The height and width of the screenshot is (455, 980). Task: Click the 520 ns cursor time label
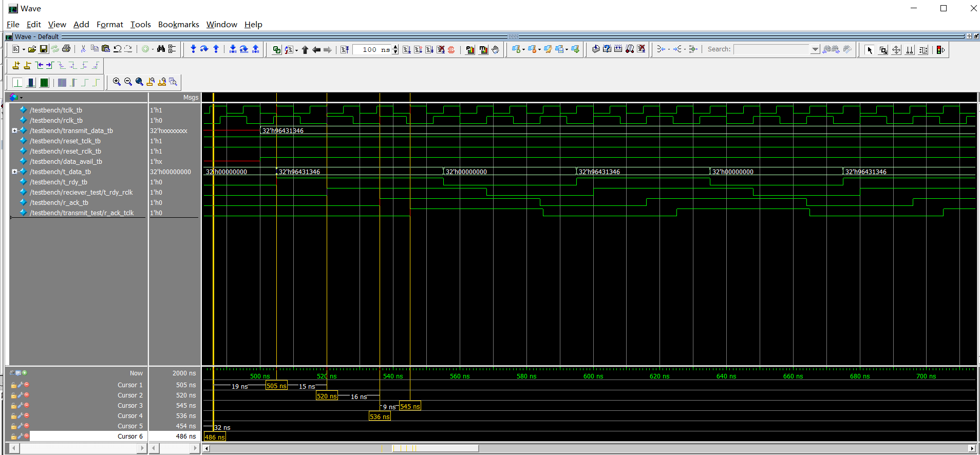pos(327,396)
